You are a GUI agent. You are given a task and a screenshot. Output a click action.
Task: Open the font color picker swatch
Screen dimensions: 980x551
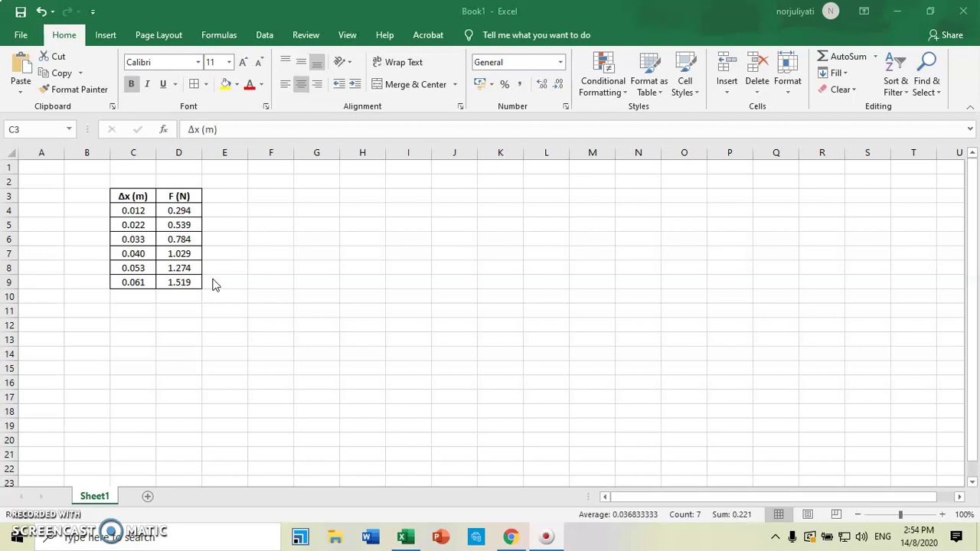point(250,84)
